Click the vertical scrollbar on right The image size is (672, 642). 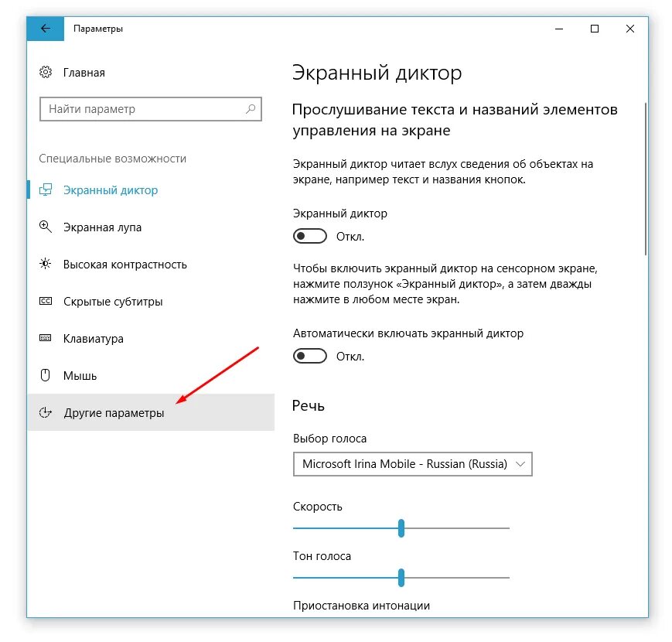coord(646,179)
